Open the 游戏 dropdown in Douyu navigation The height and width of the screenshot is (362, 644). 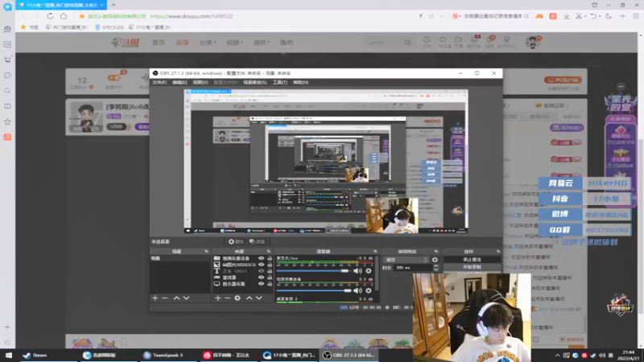261,43
